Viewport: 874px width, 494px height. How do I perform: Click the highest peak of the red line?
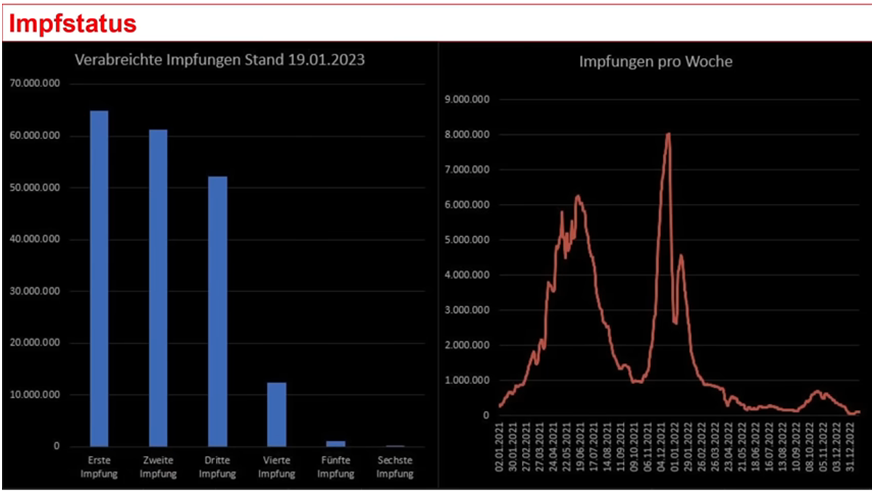click(x=667, y=135)
